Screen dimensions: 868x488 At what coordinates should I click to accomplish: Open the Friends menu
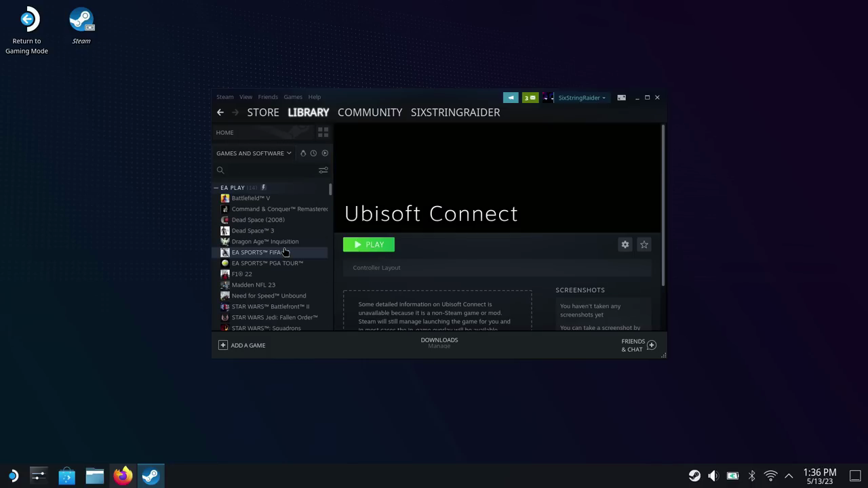[268, 97]
